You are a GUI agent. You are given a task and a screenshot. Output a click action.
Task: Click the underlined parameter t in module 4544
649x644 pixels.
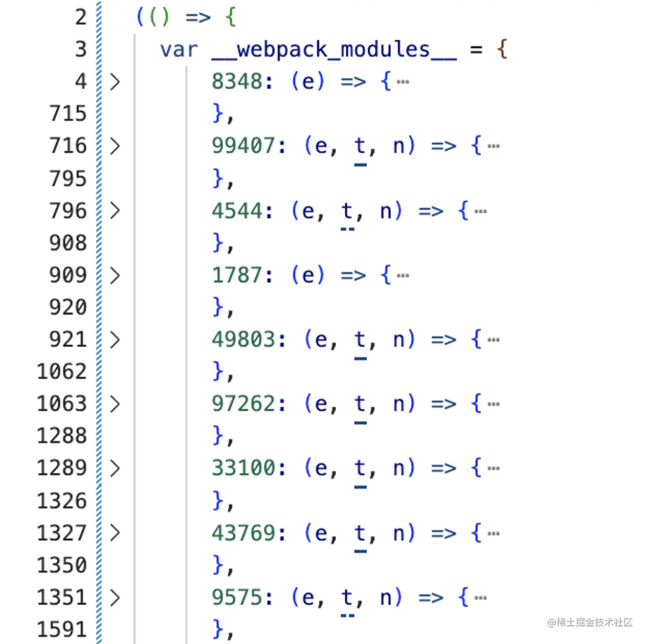(x=347, y=211)
